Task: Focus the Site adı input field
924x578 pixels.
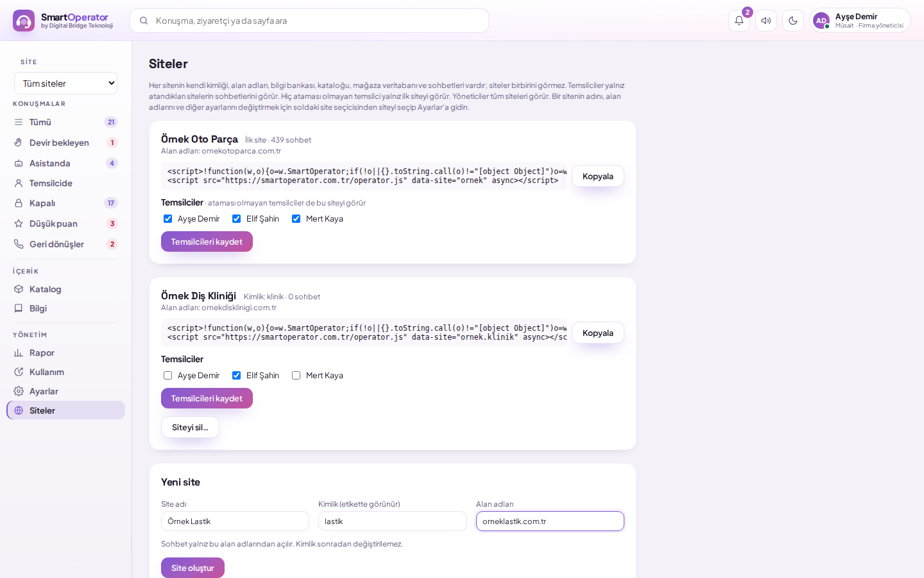Action: (x=235, y=521)
